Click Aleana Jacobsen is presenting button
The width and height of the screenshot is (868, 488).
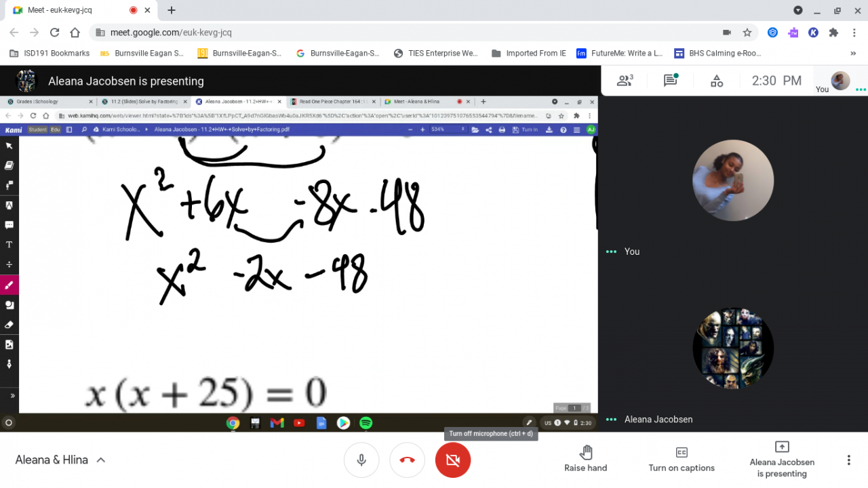click(782, 459)
